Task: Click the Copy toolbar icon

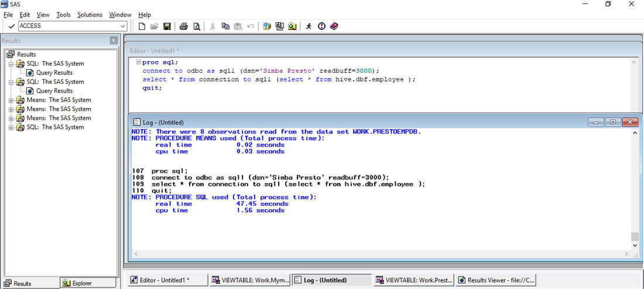Action: click(225, 26)
